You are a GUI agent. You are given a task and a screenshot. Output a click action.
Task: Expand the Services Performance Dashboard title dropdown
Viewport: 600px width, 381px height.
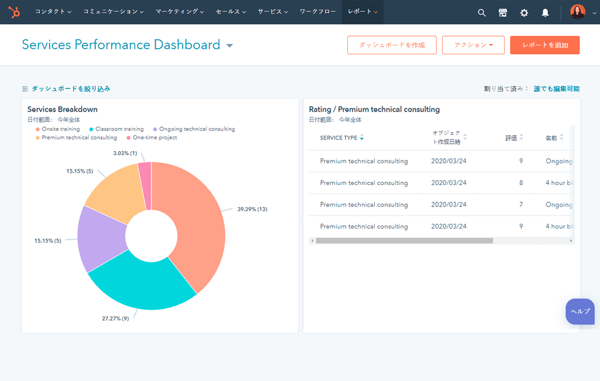(230, 46)
